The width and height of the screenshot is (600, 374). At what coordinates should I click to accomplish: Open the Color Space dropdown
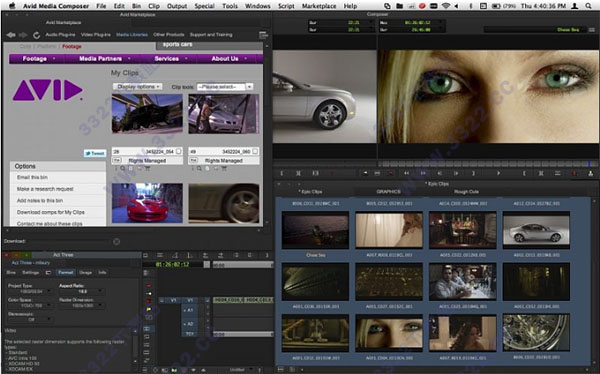pos(30,305)
